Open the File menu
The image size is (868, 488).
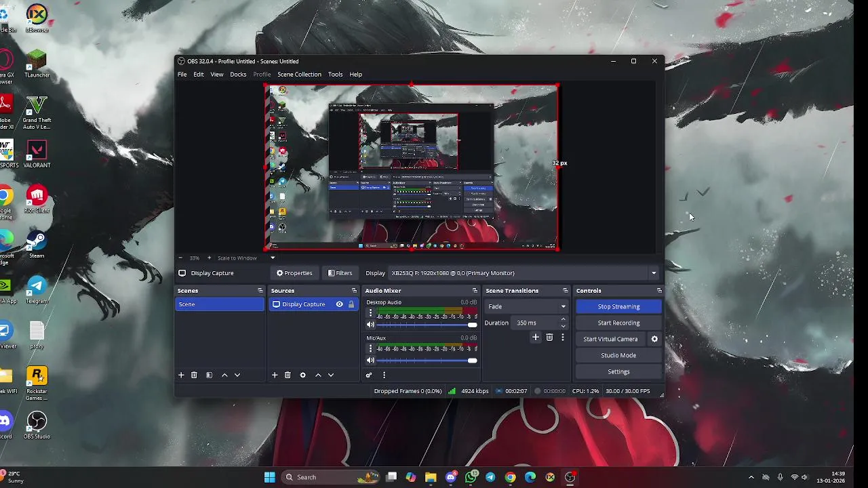click(182, 75)
